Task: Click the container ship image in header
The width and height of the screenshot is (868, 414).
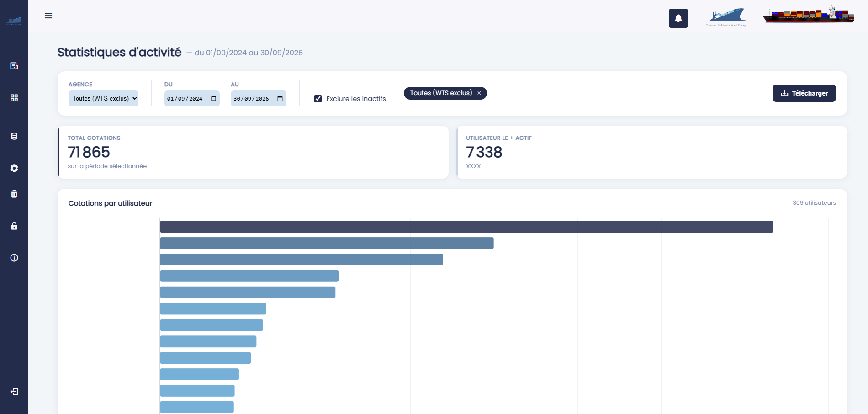Action: point(809,14)
